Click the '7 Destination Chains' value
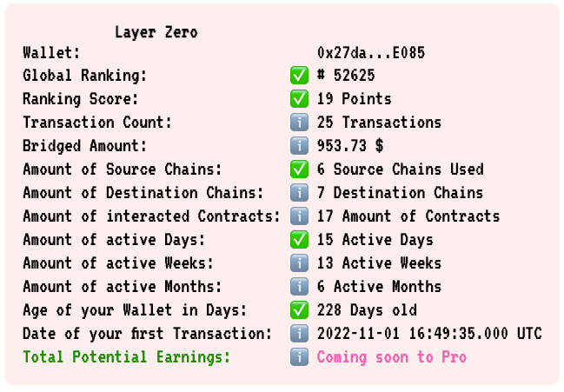The image size is (564, 392). [400, 193]
